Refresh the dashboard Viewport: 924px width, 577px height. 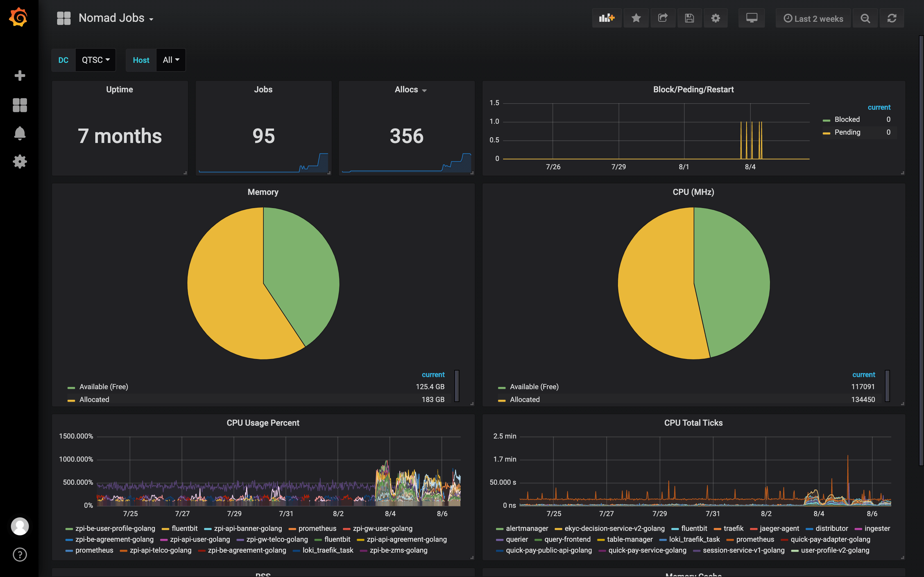coord(892,18)
